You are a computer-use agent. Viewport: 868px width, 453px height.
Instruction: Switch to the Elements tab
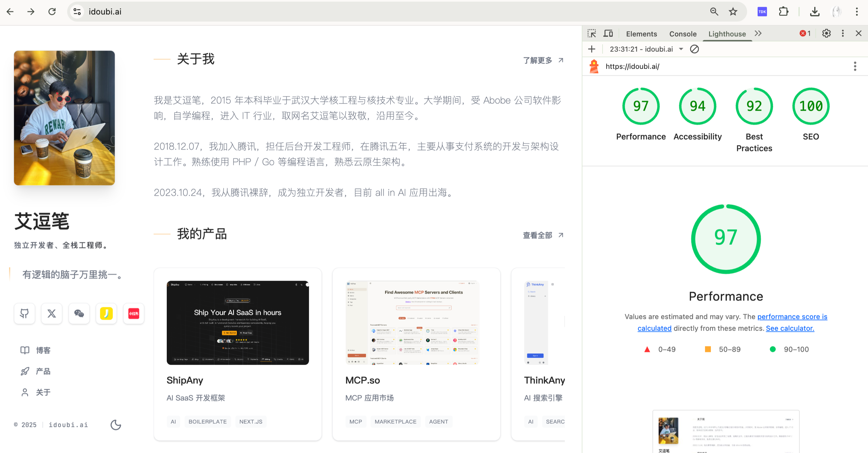tap(641, 34)
